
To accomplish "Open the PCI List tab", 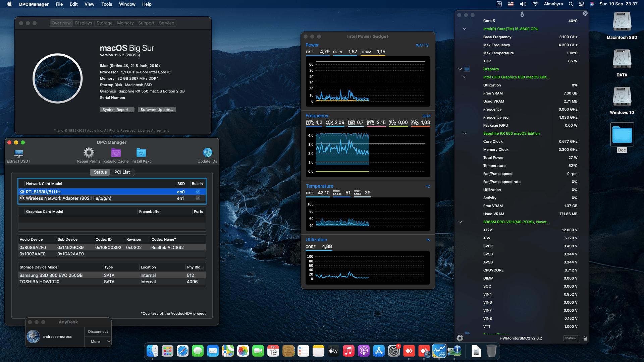I will click(x=122, y=172).
